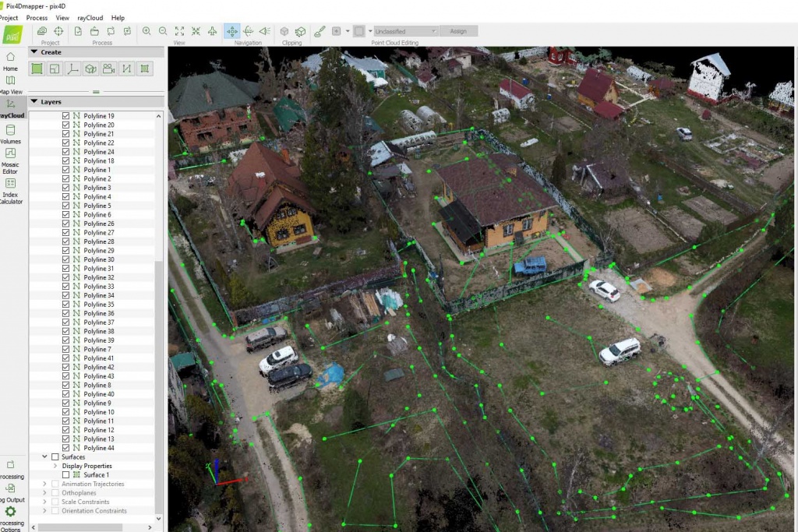Click the zoom in magnifier icon
798x532 pixels.
coord(147,31)
